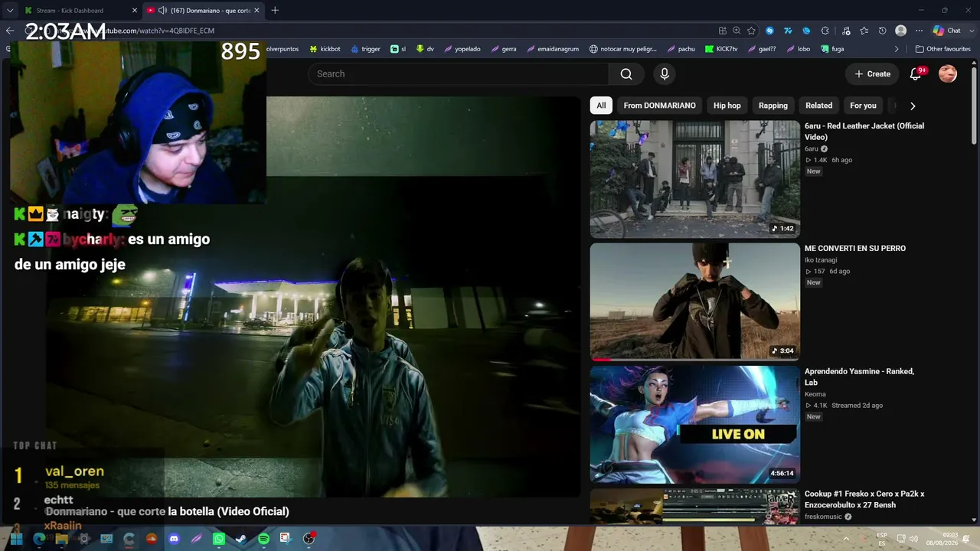
Task: Add this page to favourites with star
Action: click(x=751, y=31)
